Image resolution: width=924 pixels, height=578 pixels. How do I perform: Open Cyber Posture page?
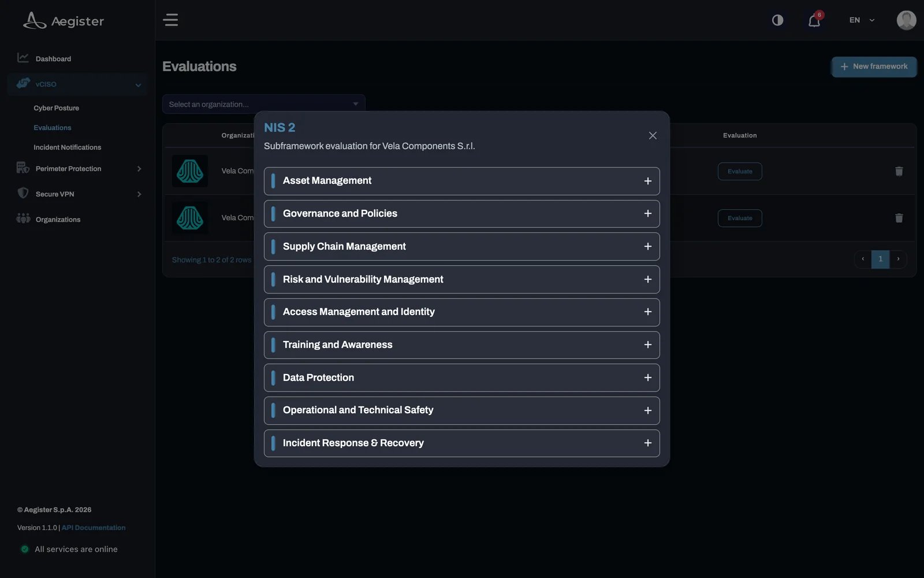pyautogui.click(x=56, y=108)
